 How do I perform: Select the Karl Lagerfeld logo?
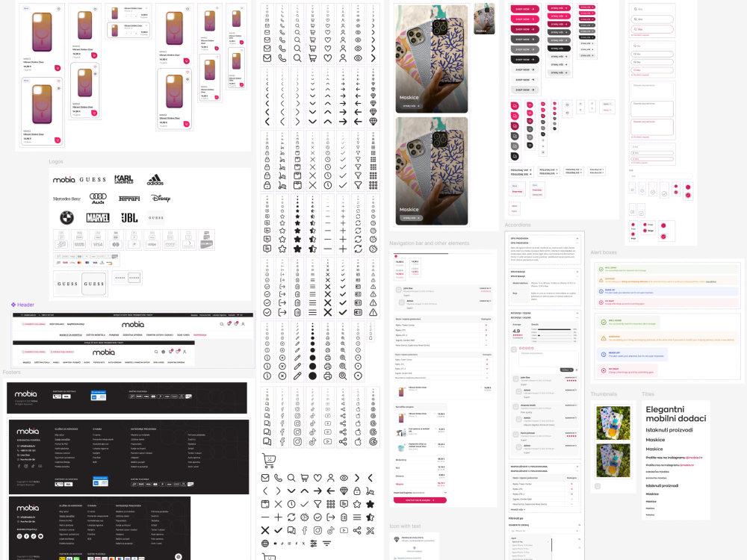coord(124,179)
